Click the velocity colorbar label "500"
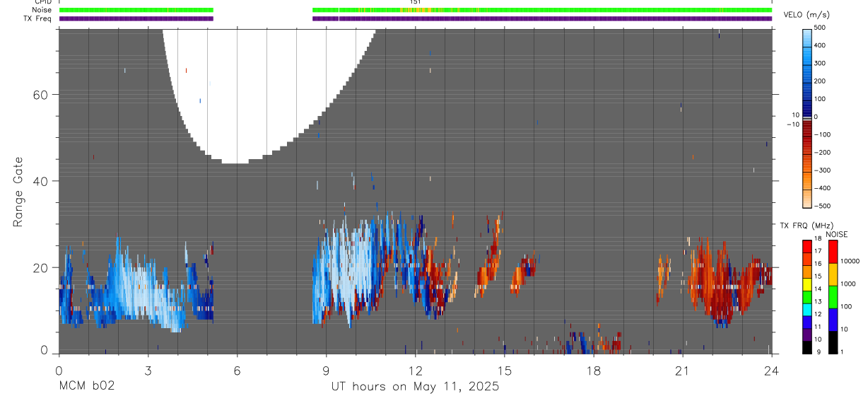This screenshot has width=868, height=401. coord(821,28)
